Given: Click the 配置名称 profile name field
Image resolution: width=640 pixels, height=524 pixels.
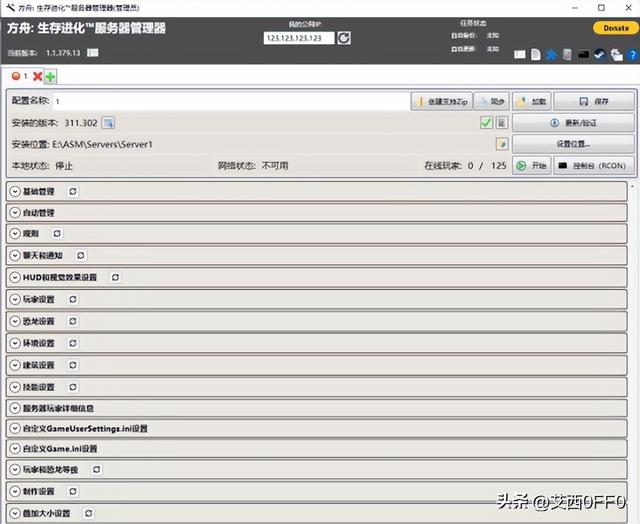Looking at the screenshot, I should click(x=230, y=101).
